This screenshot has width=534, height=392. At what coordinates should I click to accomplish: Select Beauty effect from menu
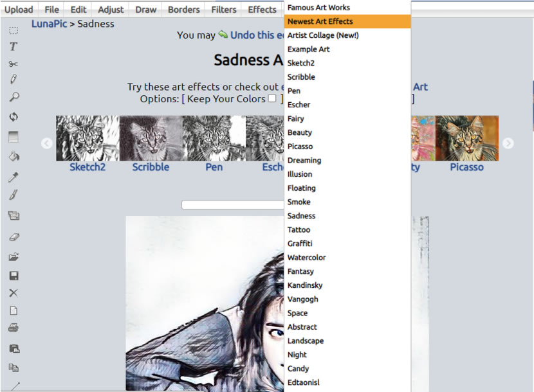click(347, 133)
